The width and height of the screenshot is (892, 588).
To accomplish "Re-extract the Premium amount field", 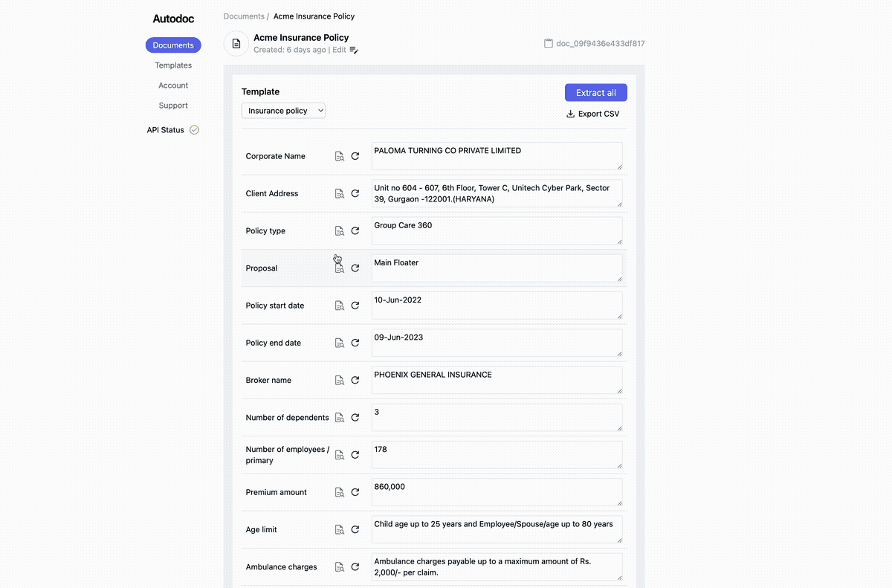I will (x=355, y=492).
